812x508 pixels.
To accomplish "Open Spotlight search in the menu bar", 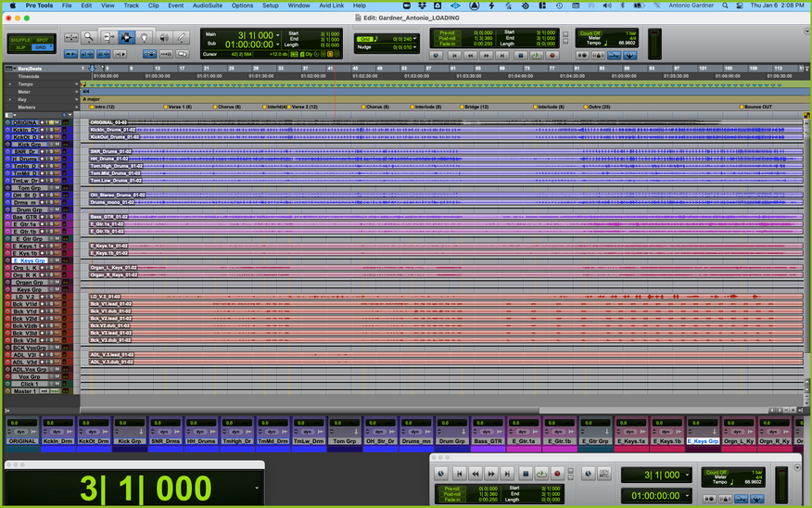I will pyautogui.click(x=725, y=6).
